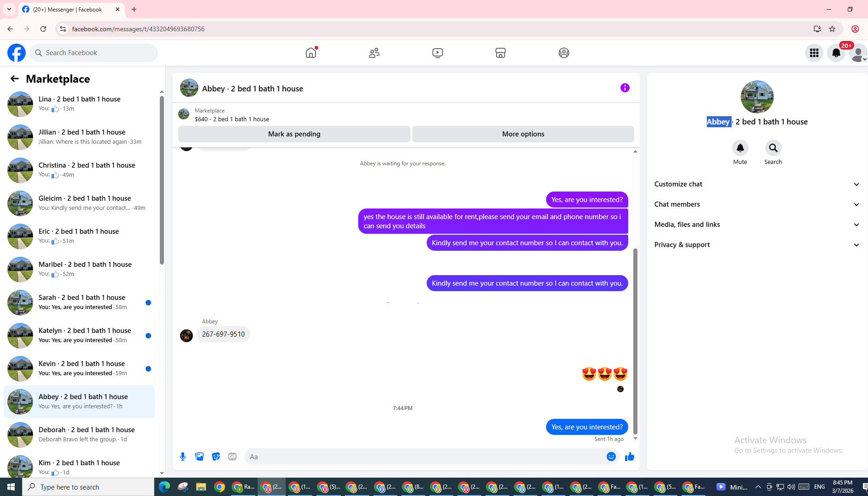
Task: Click the install app icon in address bar
Action: coord(817,29)
